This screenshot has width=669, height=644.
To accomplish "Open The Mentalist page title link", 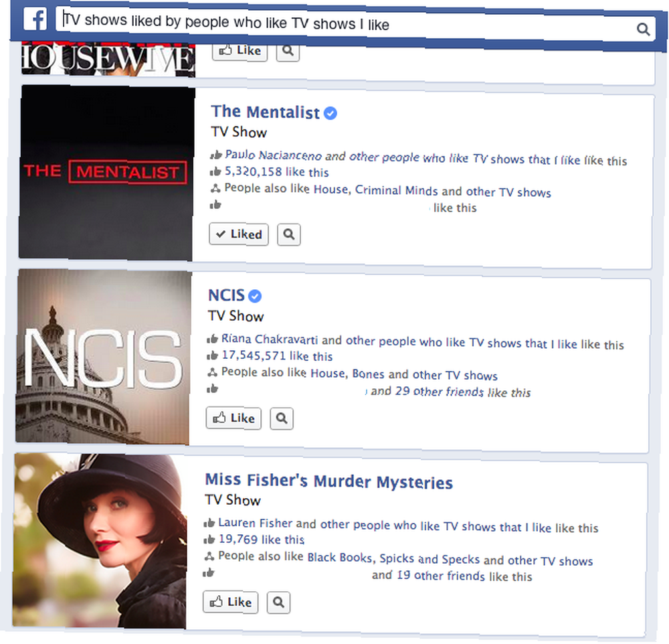I will tap(266, 112).
